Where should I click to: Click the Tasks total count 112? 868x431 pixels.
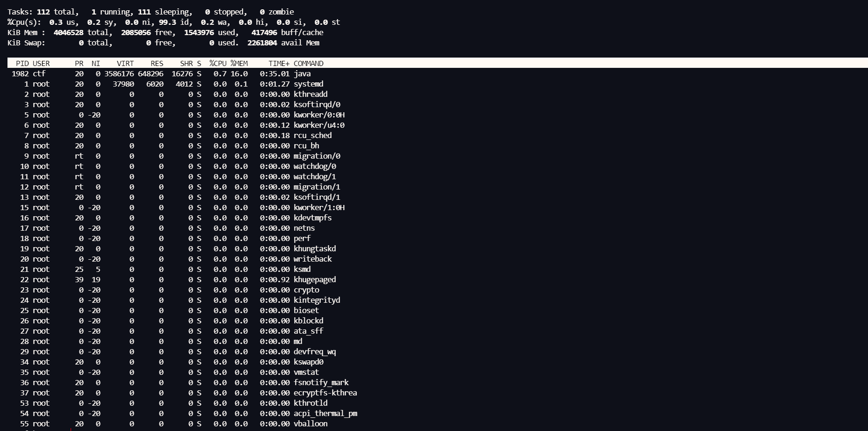pyautogui.click(x=43, y=12)
